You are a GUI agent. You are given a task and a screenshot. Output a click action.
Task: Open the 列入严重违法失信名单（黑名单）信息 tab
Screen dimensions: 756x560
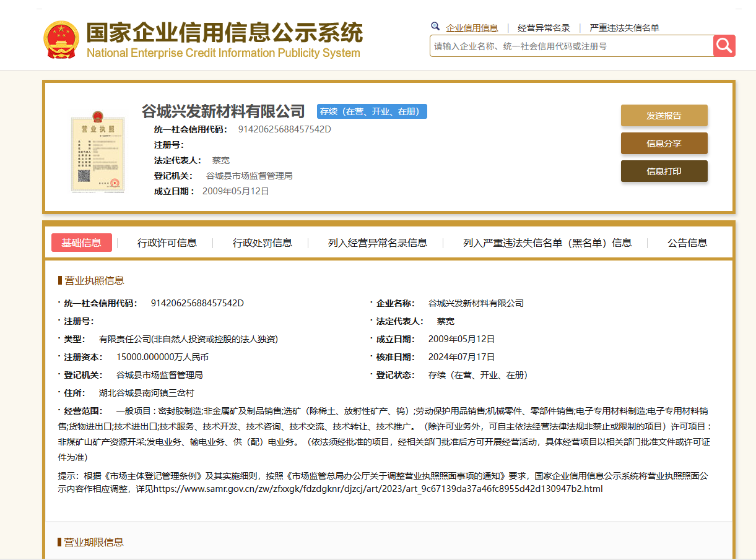coord(547,243)
